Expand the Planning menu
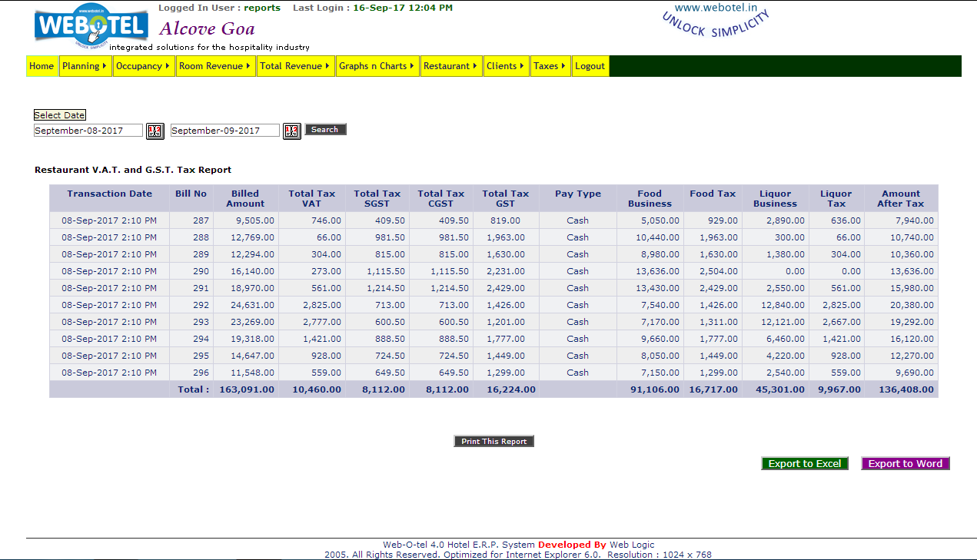 85,66
